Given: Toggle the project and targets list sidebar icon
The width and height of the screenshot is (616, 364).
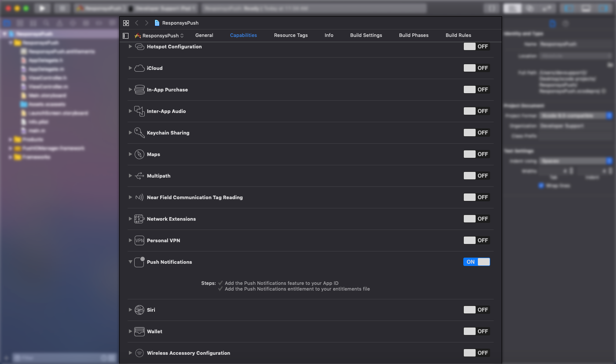Looking at the screenshot, I should (126, 36).
